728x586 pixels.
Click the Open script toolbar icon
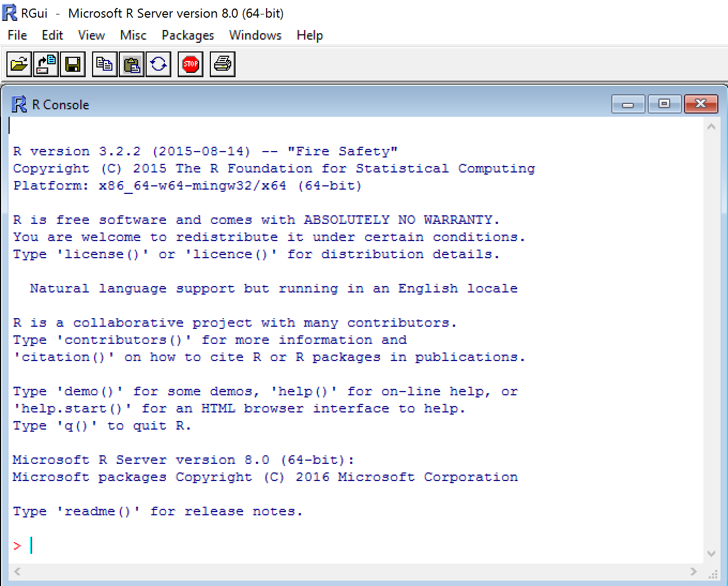(x=19, y=64)
